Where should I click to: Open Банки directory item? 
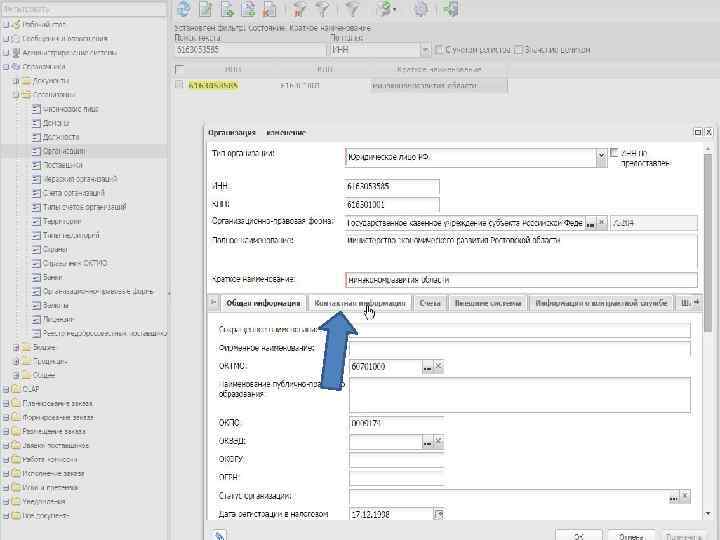click(x=52, y=277)
